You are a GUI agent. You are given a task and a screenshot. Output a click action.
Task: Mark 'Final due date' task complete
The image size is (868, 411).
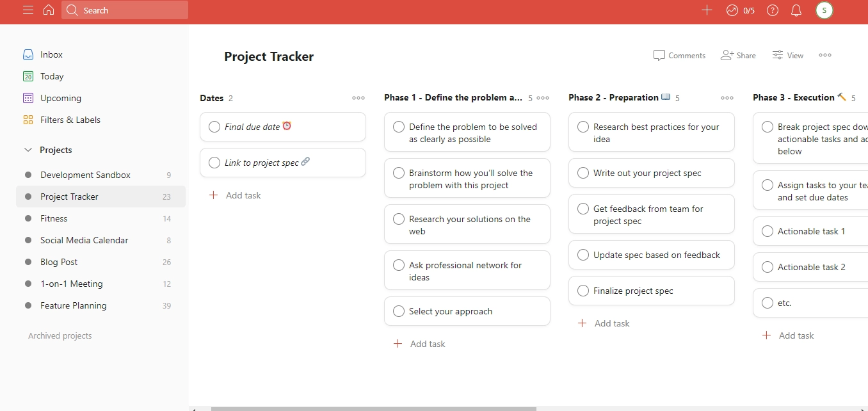click(x=214, y=127)
